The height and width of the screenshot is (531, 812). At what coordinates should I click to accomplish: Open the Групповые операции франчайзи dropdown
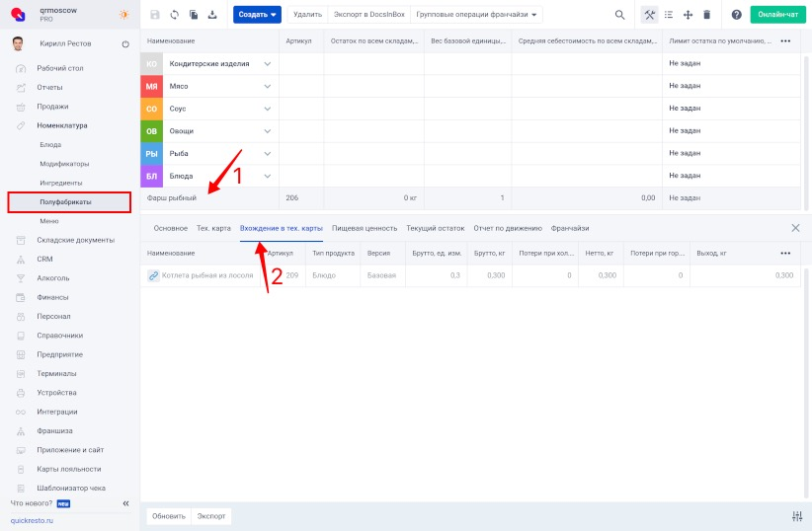pos(478,15)
